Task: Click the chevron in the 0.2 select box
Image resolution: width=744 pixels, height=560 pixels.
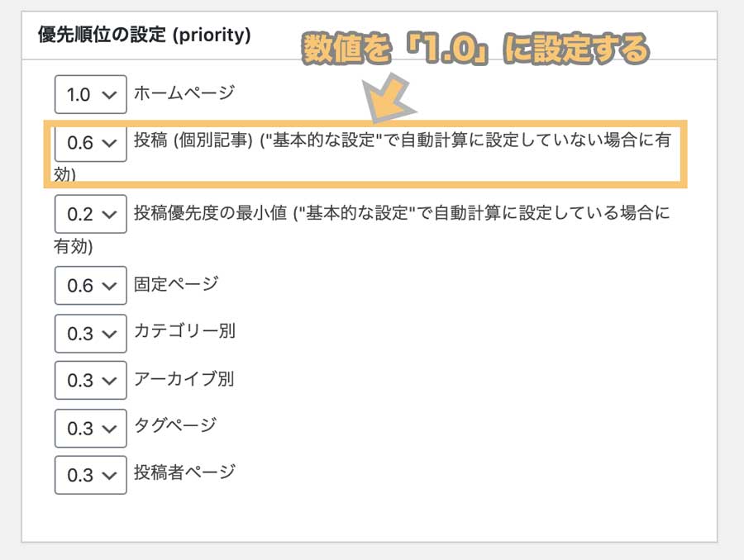Action: pos(110,215)
